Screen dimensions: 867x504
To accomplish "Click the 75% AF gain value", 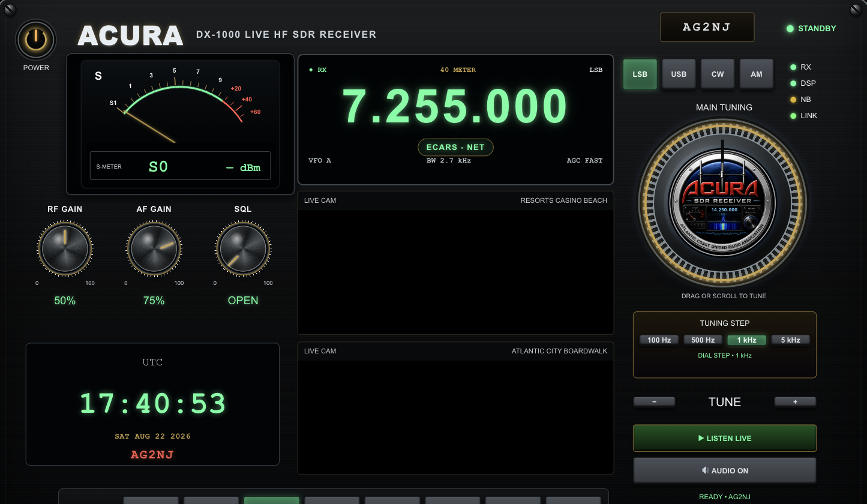I will [x=154, y=301].
